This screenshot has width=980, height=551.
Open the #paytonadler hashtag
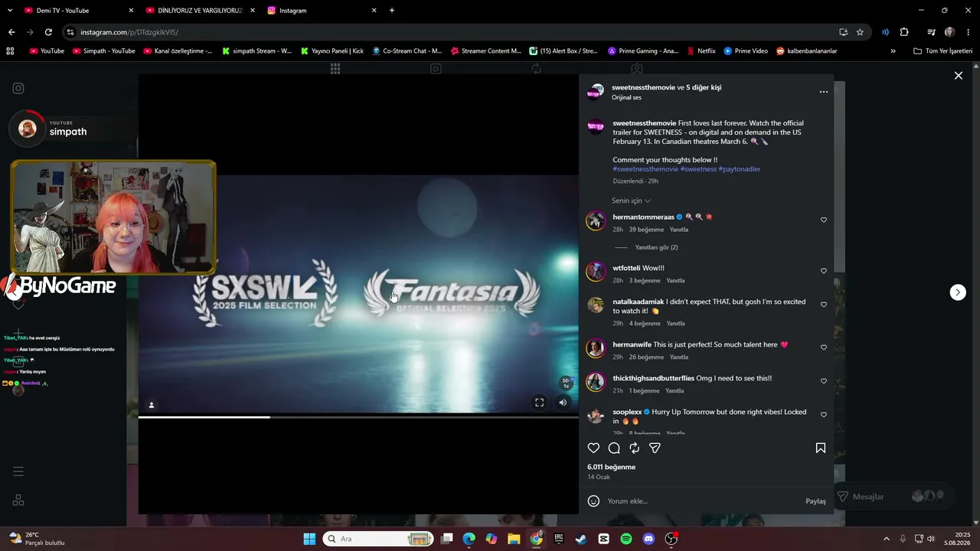tap(740, 169)
